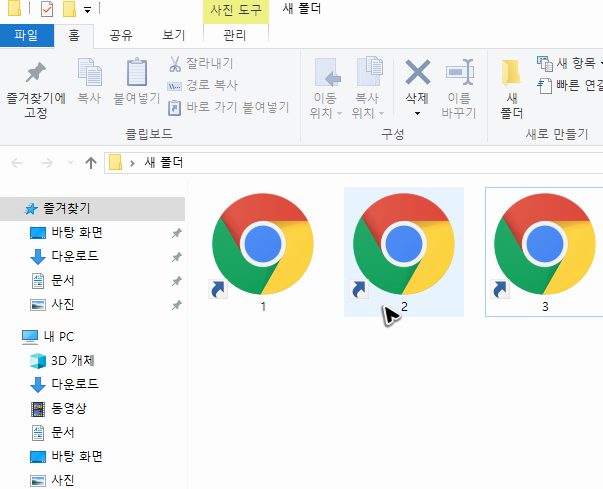Viewport: 603px width, 489px height.
Task: Click 새 폴더 text in the address bar
Action: tap(164, 163)
